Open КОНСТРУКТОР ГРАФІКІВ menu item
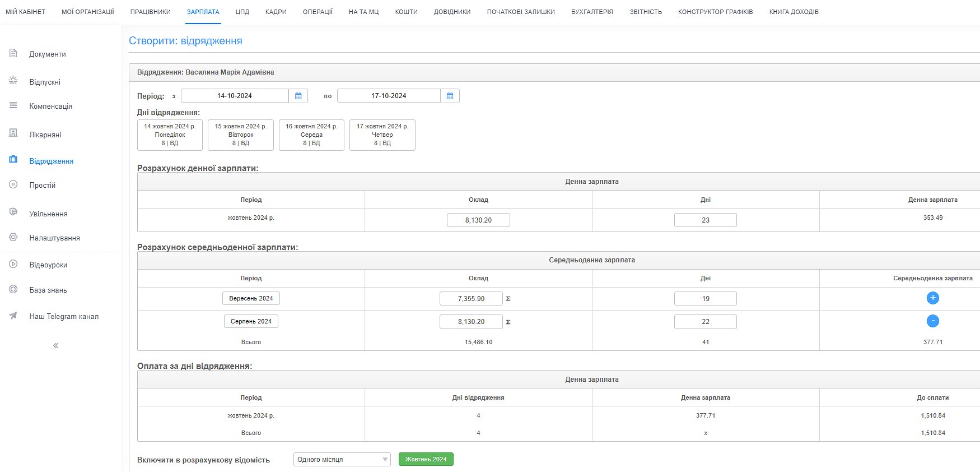Image resolution: width=980 pixels, height=472 pixels. pyautogui.click(x=716, y=12)
